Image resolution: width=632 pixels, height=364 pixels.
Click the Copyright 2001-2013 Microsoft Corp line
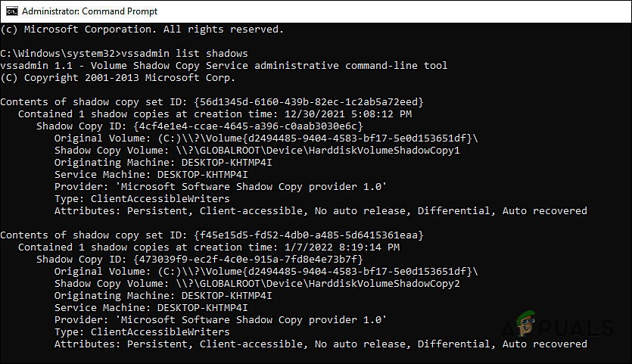(117, 78)
